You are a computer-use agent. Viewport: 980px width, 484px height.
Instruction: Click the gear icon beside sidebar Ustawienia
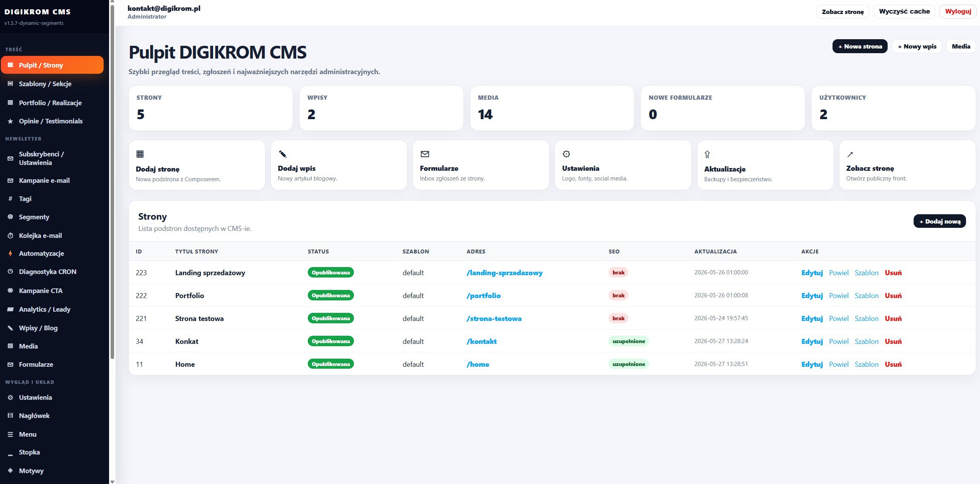pos(10,397)
